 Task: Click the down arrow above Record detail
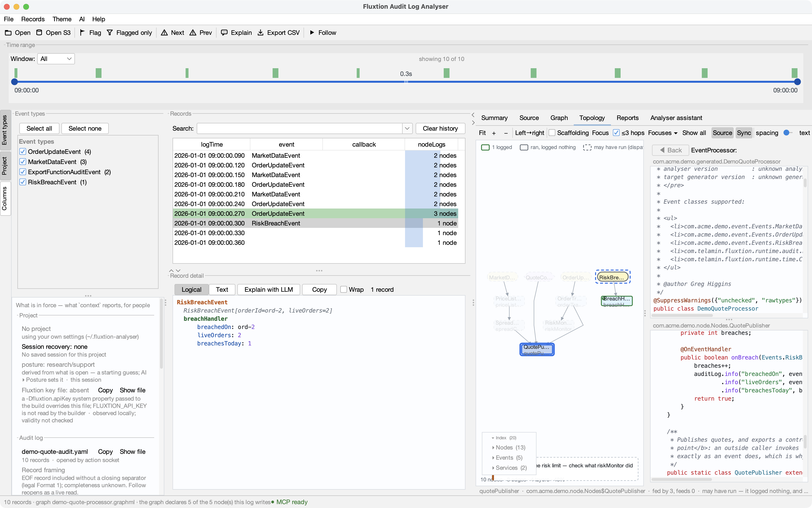[x=178, y=270]
